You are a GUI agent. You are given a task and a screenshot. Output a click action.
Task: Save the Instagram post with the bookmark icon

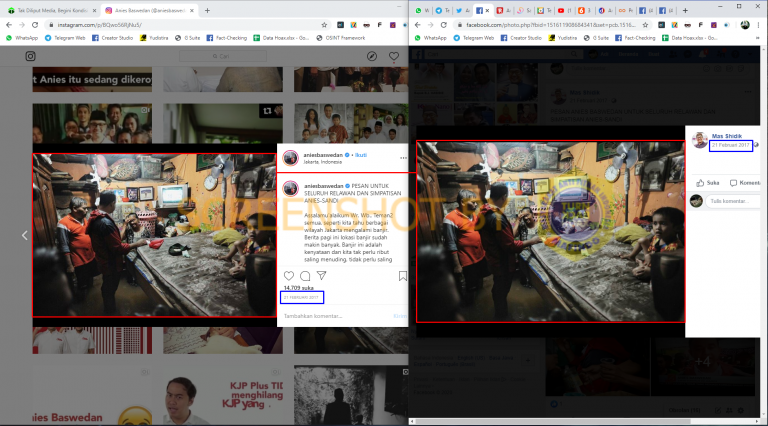[x=403, y=276]
